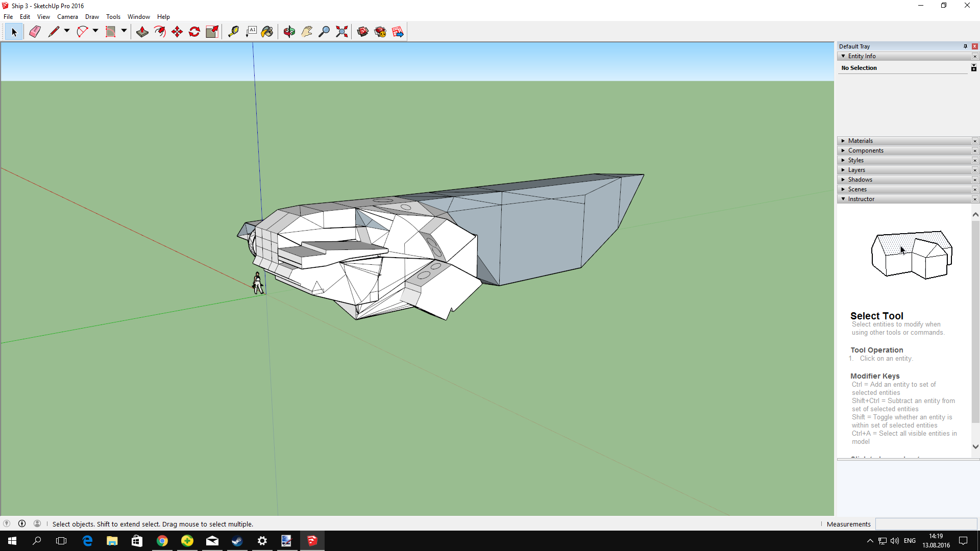Select the Pan hand tool
This screenshot has height=551, width=980.
click(x=307, y=32)
